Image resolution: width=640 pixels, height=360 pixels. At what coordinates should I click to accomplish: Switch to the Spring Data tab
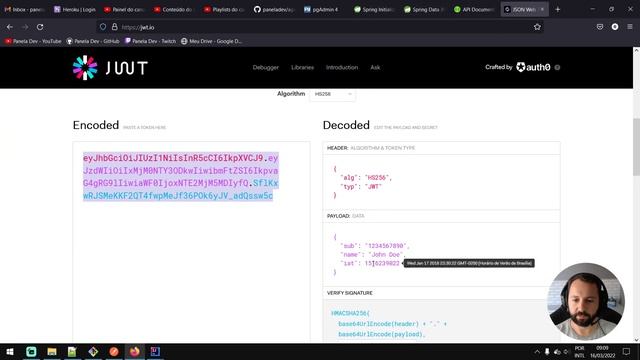coord(424,9)
